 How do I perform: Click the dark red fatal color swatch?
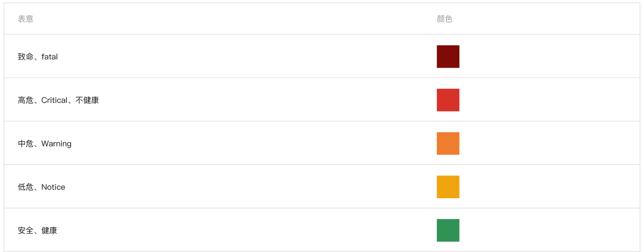[x=448, y=56]
